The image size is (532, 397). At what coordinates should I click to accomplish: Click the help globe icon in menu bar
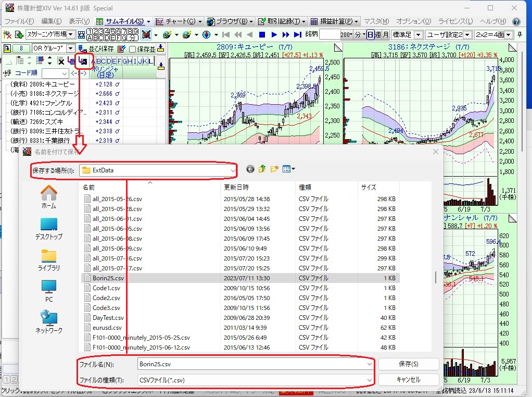516,21
